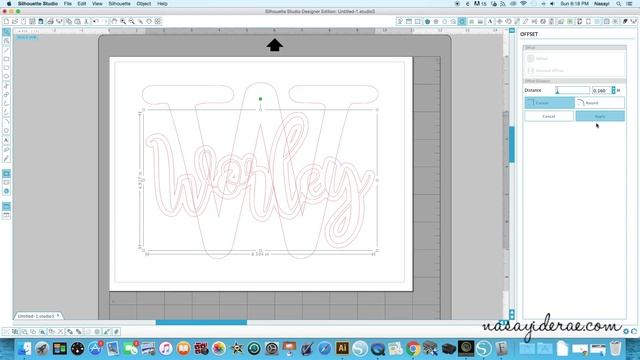640x360 pixels.
Task: Open the Silhouette menu
Action: pos(119,4)
